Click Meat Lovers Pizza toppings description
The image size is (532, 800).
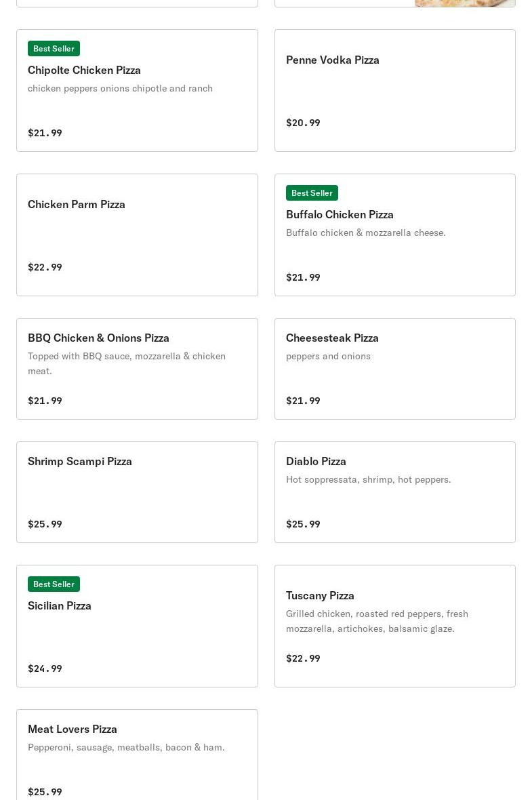[126, 747]
